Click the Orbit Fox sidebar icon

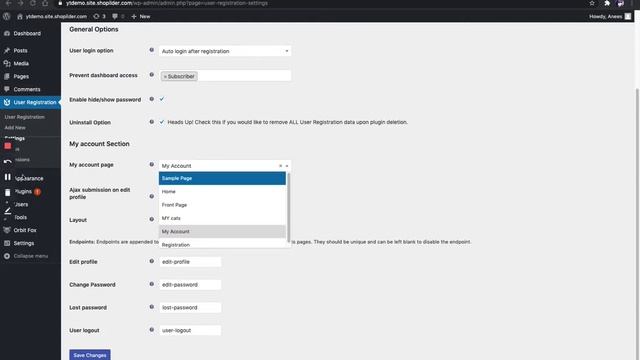[x=7, y=230]
